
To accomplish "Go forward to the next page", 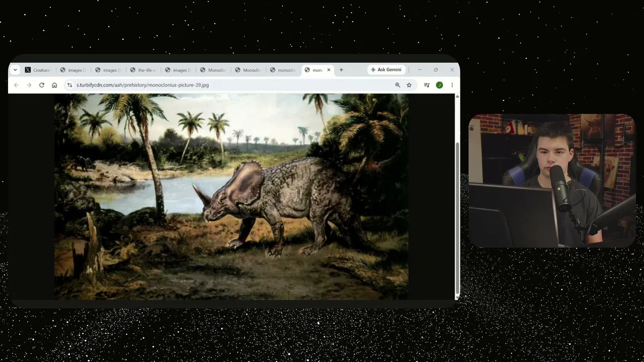I will (29, 85).
